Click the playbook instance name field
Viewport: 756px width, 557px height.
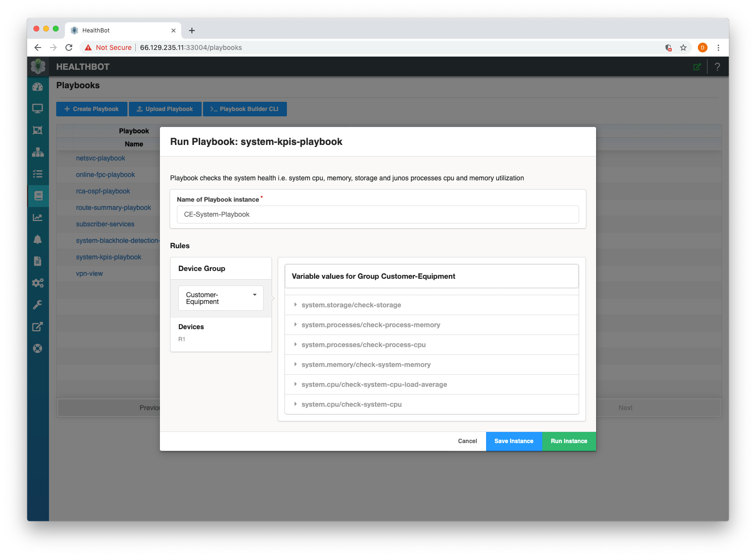pyautogui.click(x=378, y=214)
